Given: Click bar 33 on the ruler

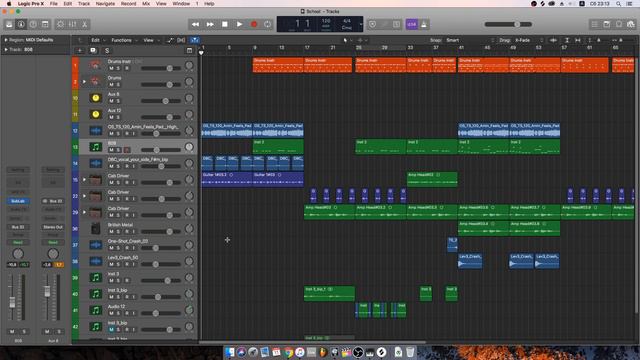Looking at the screenshot, I should 410,48.
